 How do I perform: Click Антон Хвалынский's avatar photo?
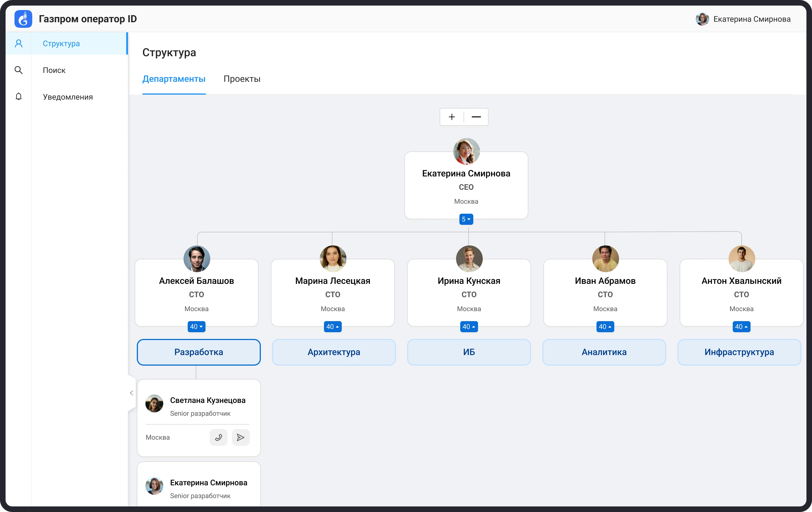point(742,259)
